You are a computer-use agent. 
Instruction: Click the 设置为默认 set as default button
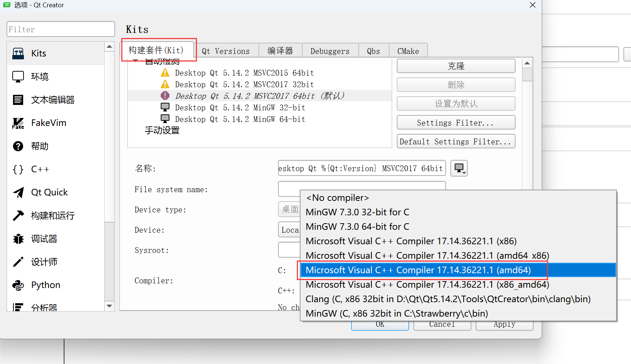pyautogui.click(x=456, y=103)
